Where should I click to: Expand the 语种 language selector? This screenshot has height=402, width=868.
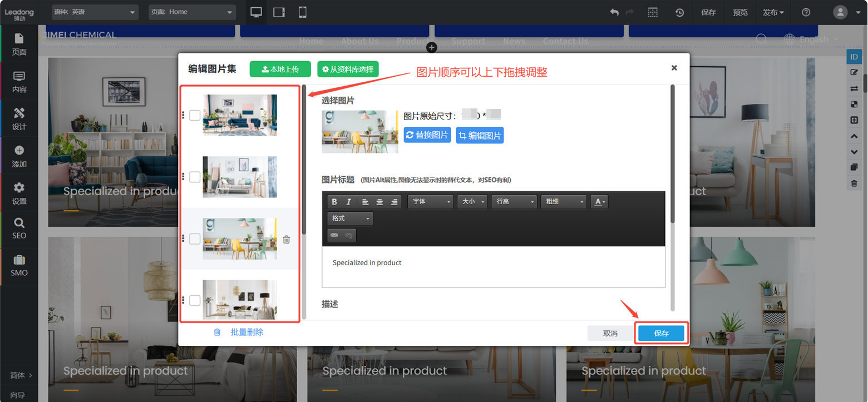click(95, 12)
